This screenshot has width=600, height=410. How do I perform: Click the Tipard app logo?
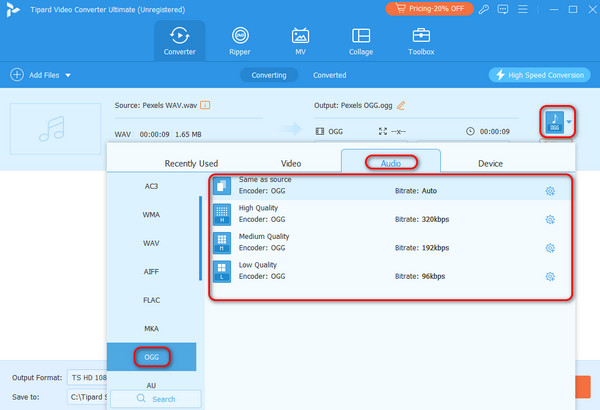[x=13, y=10]
